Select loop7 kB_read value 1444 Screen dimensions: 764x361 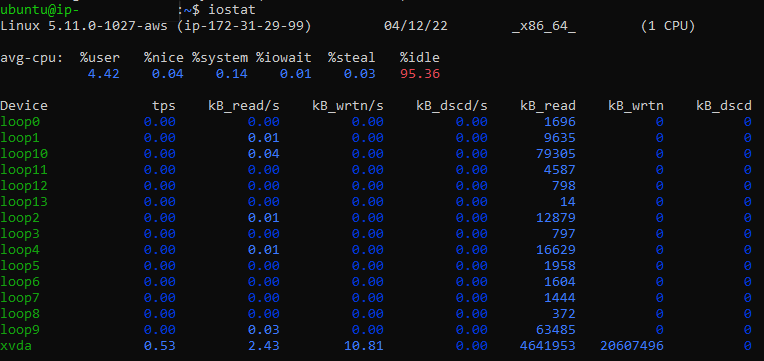[x=560, y=298]
